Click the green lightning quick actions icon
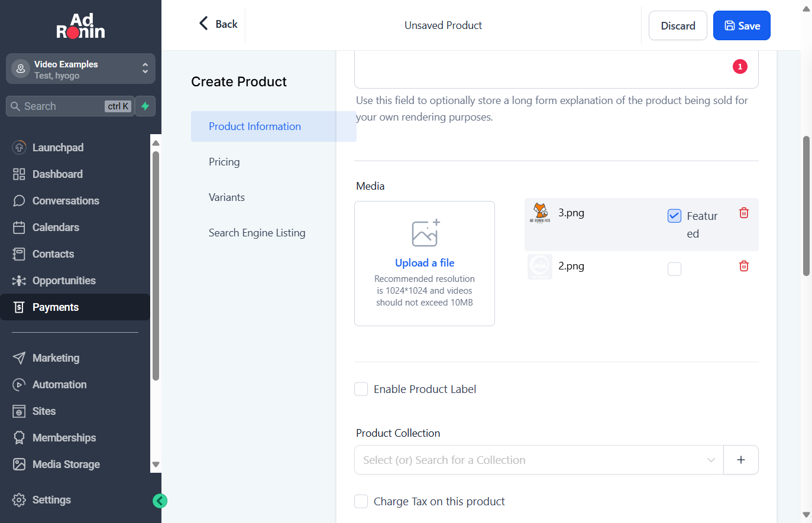The image size is (812, 523). 145,106
